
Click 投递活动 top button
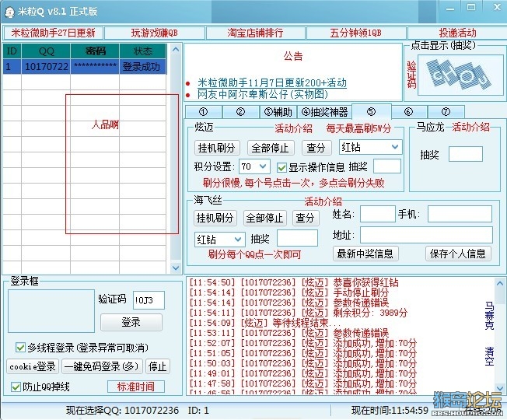point(457,33)
